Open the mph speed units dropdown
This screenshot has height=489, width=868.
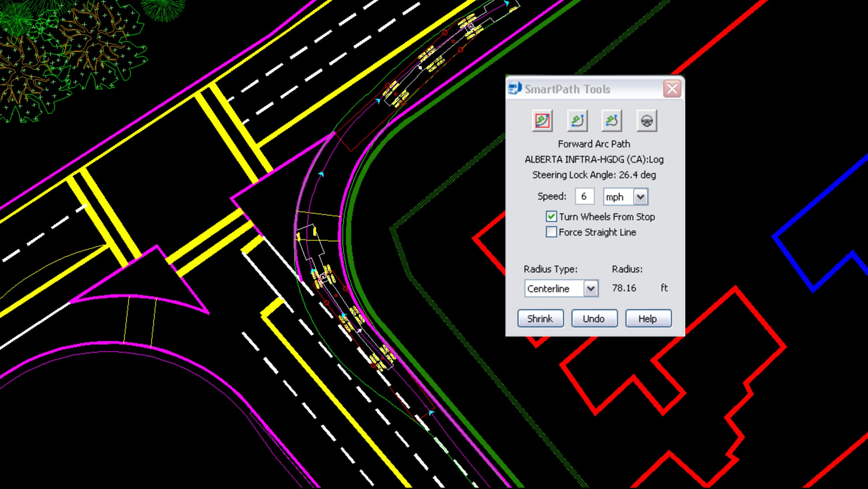click(x=640, y=197)
